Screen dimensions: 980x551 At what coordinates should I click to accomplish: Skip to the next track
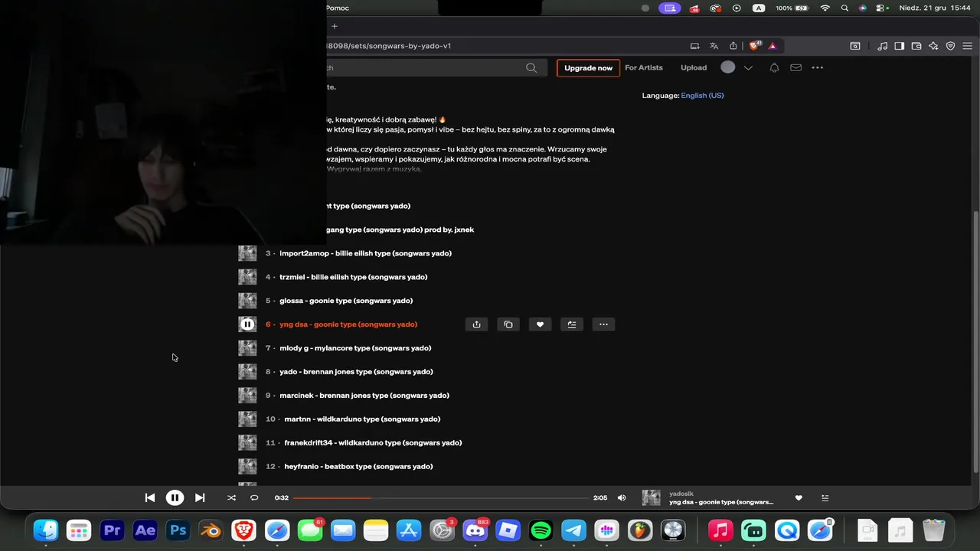pyautogui.click(x=200, y=497)
